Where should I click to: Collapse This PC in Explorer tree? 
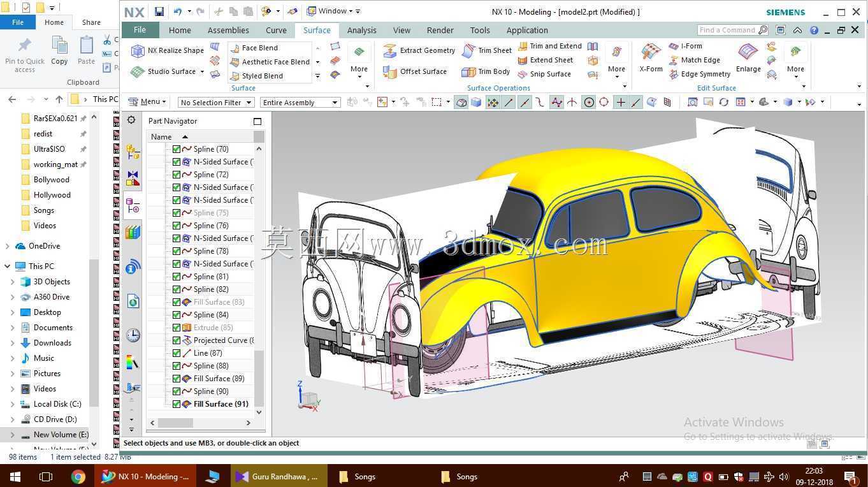[x=8, y=266]
